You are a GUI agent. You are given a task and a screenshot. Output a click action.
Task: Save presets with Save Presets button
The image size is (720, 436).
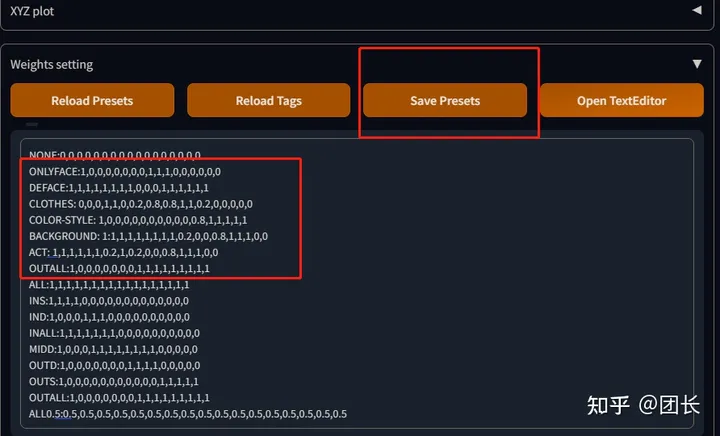(x=445, y=100)
